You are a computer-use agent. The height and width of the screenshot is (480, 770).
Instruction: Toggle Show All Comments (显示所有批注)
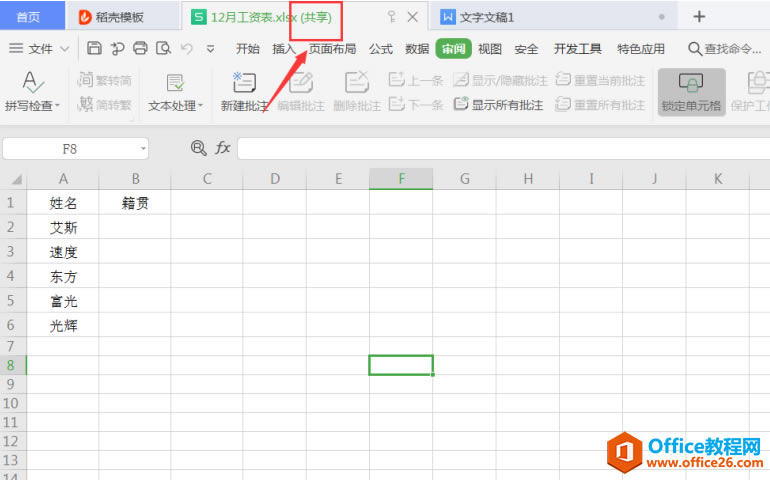(499, 104)
